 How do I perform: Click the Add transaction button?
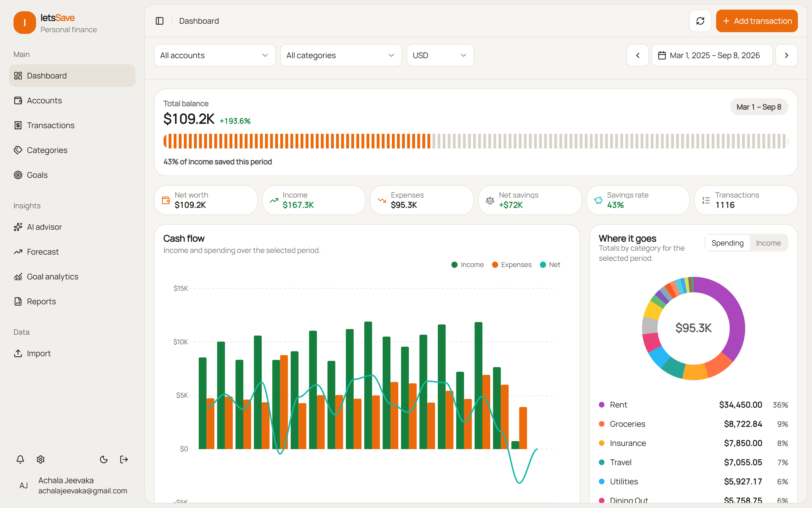[757, 21]
